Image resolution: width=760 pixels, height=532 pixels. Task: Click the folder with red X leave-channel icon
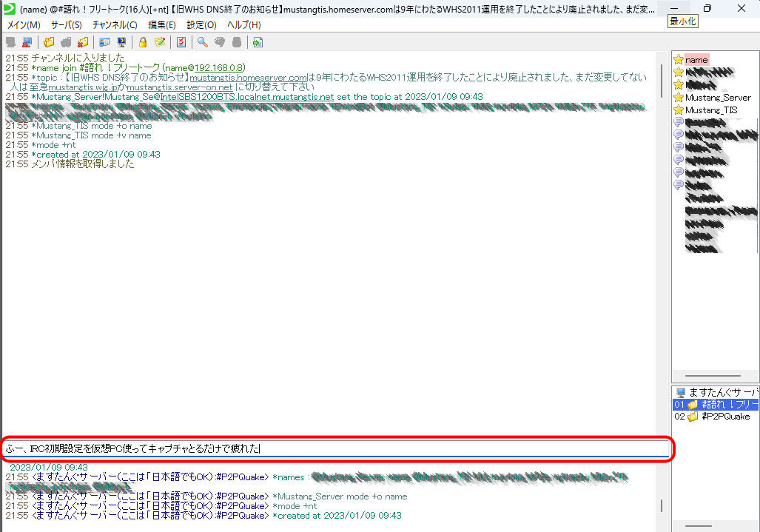pos(83,42)
